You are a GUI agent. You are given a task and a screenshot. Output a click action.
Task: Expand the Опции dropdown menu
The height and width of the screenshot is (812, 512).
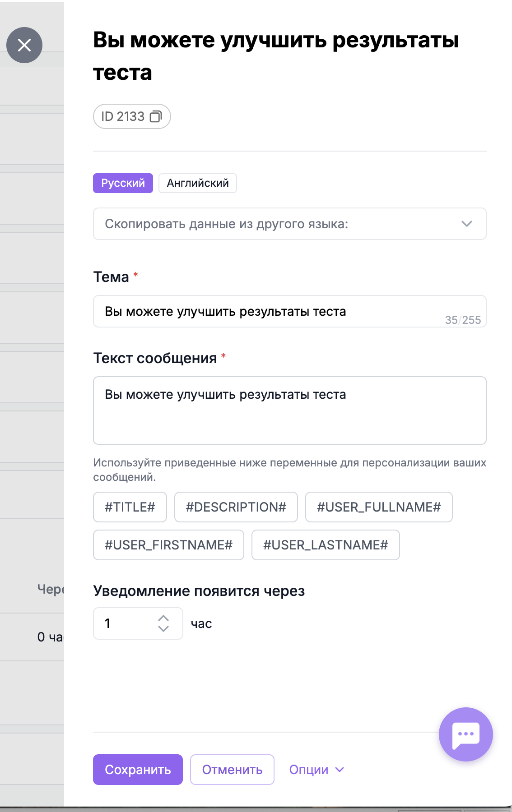317,770
